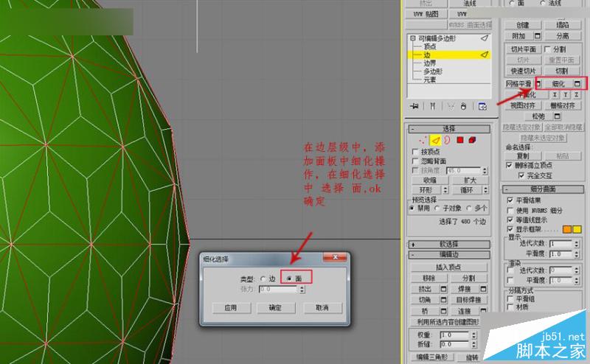This screenshot has height=364, width=590.
Task: Click 张力 field in 细化选择 dialog
Action: point(279,289)
